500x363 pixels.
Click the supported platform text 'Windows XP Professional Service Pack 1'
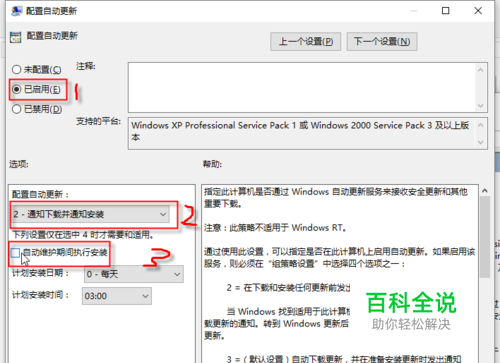214,125
